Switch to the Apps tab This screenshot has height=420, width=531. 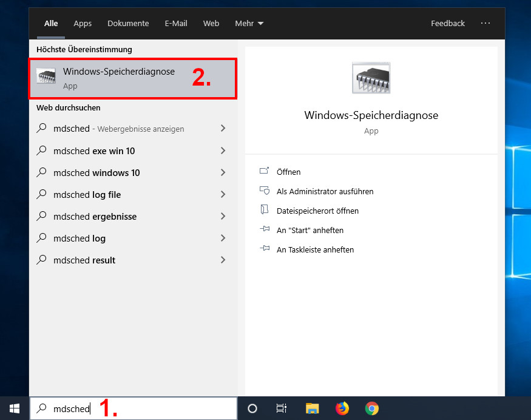tap(83, 23)
